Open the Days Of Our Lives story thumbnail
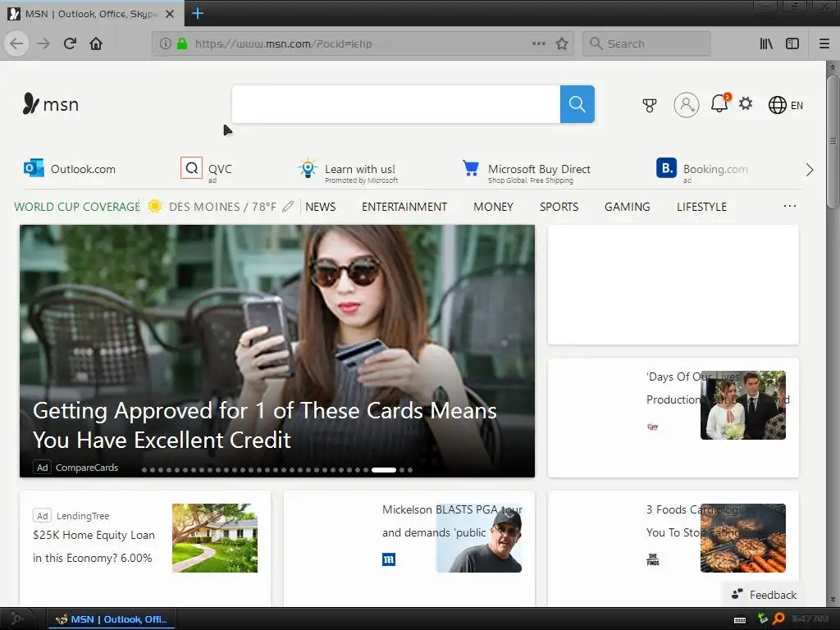Image resolution: width=840 pixels, height=630 pixels. pyautogui.click(x=743, y=405)
